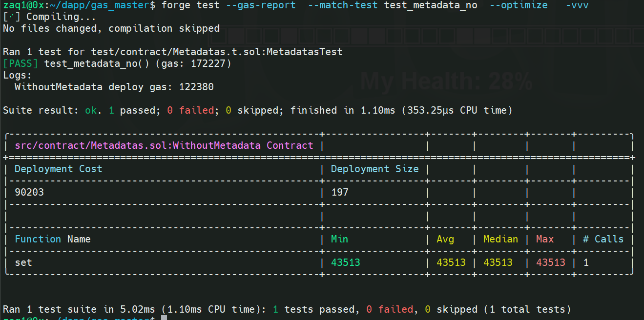Click the terminal cursor at bottom prompt
The width and height of the screenshot is (644, 320).
[164, 318]
